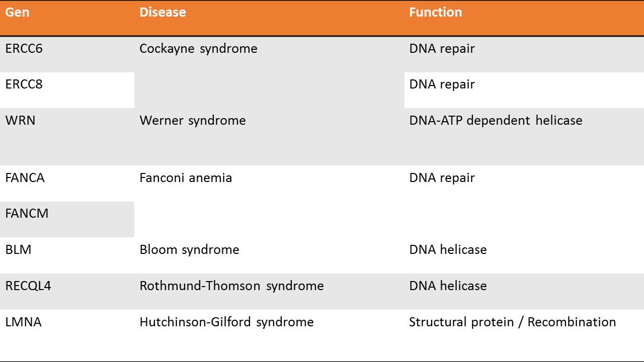Click the BLM gene cell

pos(67,255)
